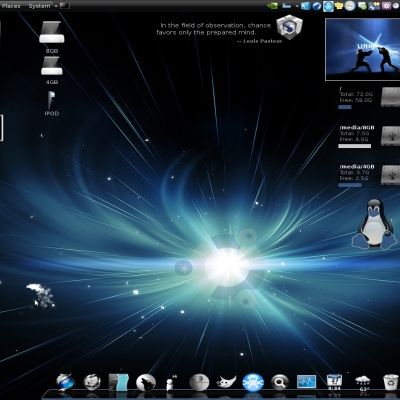400x400 pixels.
Task: Click the USB drive icon beside /media/8GB
Action: pos(390,136)
